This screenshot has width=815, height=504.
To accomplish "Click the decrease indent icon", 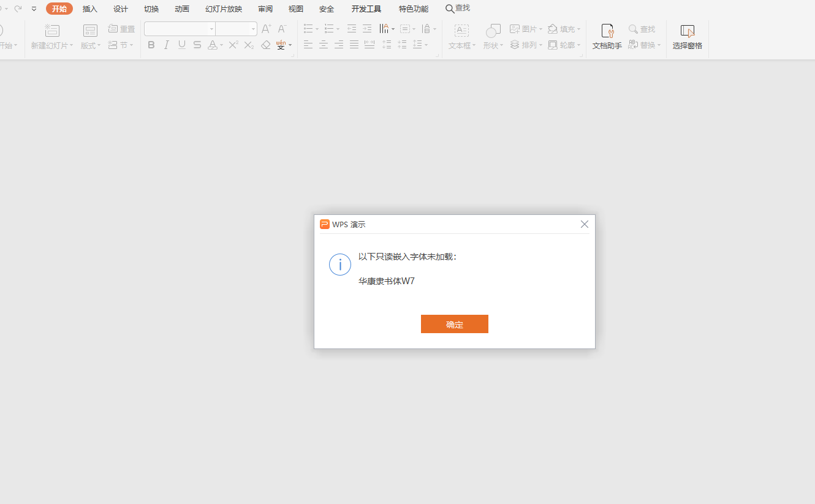I will 352,29.
